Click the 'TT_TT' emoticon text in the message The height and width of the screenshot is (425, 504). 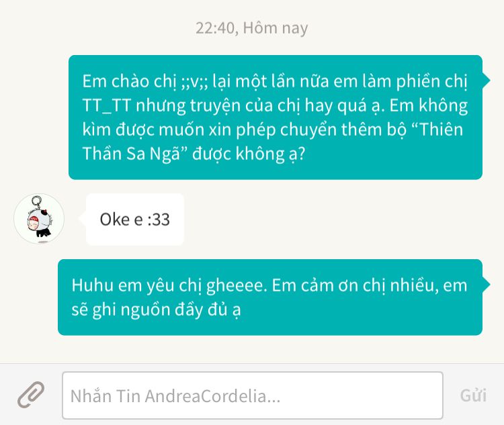point(107,105)
